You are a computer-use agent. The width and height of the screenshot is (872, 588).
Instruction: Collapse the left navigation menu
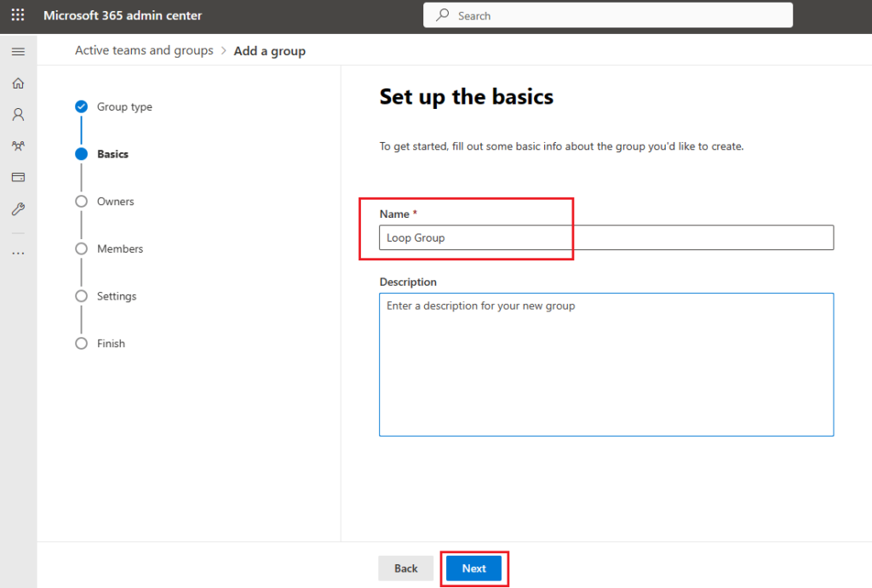(17, 51)
